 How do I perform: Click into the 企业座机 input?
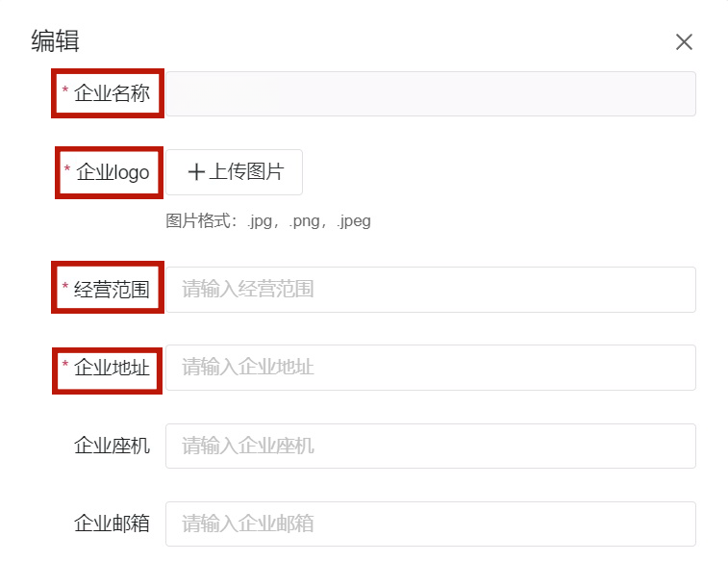pos(430,447)
